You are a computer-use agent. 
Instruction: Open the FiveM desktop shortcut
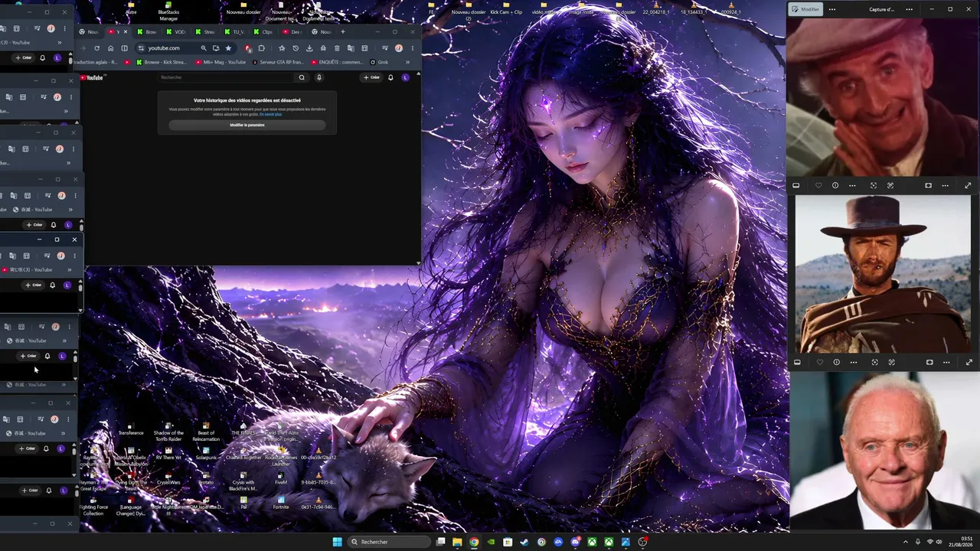281,478
